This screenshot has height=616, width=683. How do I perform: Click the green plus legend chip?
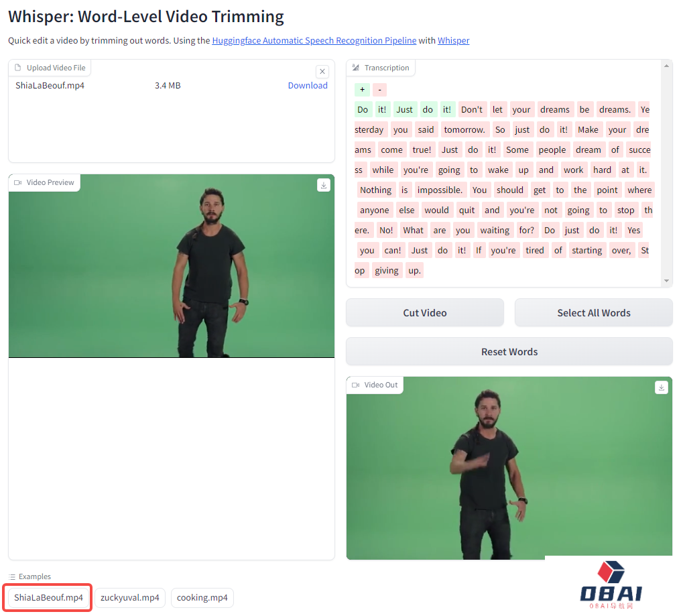[362, 90]
